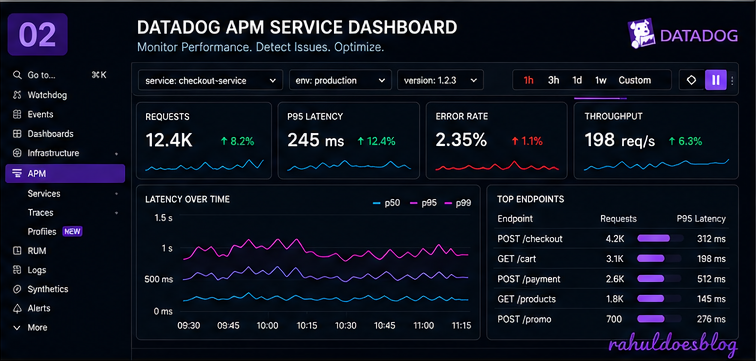Click the Logs sidebar icon
This screenshot has height=361, width=756.
pyautogui.click(x=17, y=270)
